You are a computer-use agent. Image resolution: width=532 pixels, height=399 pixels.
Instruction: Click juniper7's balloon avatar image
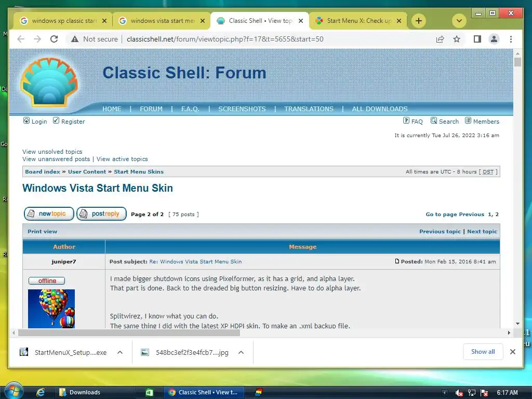point(51,309)
